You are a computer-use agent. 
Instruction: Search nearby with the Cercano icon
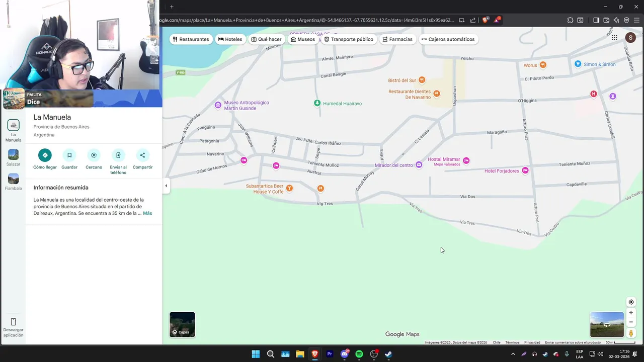(x=94, y=155)
